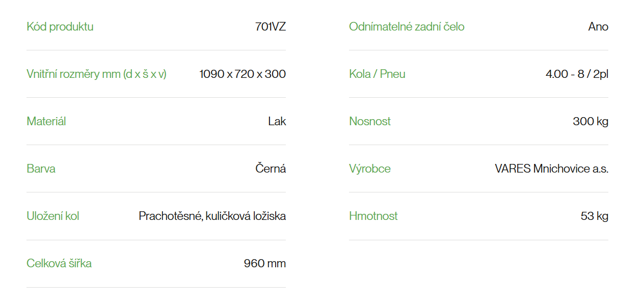The height and width of the screenshot is (308, 644).
Task: Click the Kód produktu label
Action: (x=60, y=26)
